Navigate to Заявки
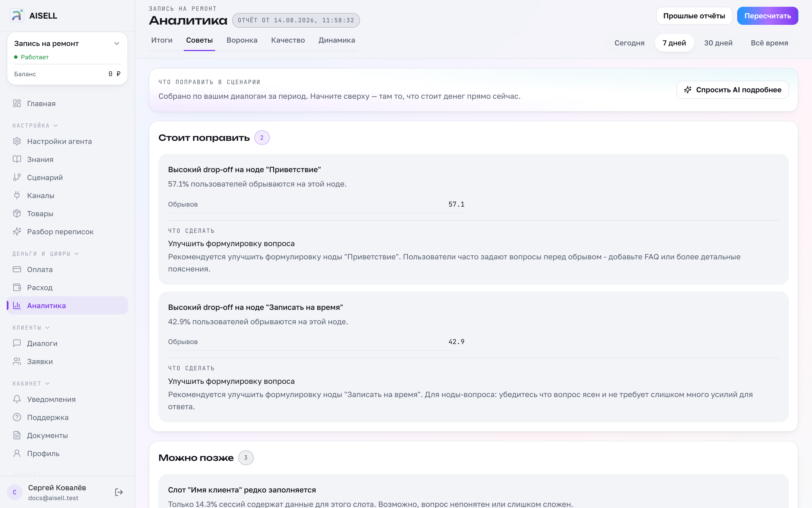 [x=67, y=362]
